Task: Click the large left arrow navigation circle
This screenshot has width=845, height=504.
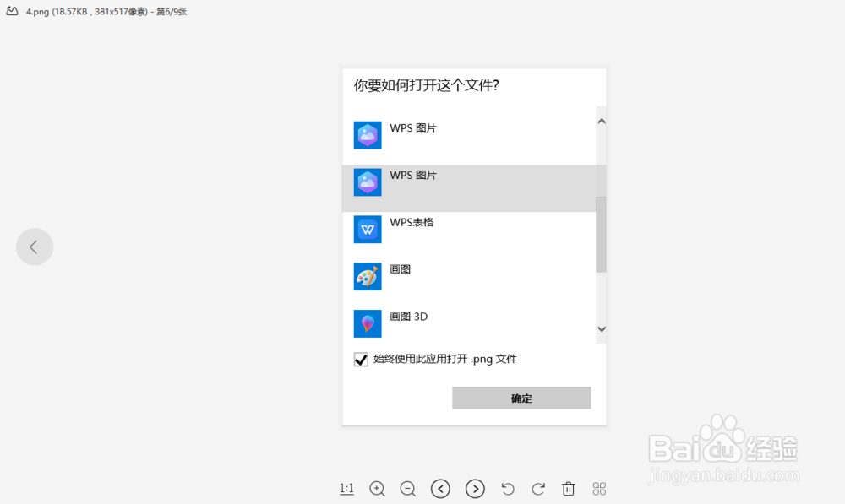Action: 35,247
